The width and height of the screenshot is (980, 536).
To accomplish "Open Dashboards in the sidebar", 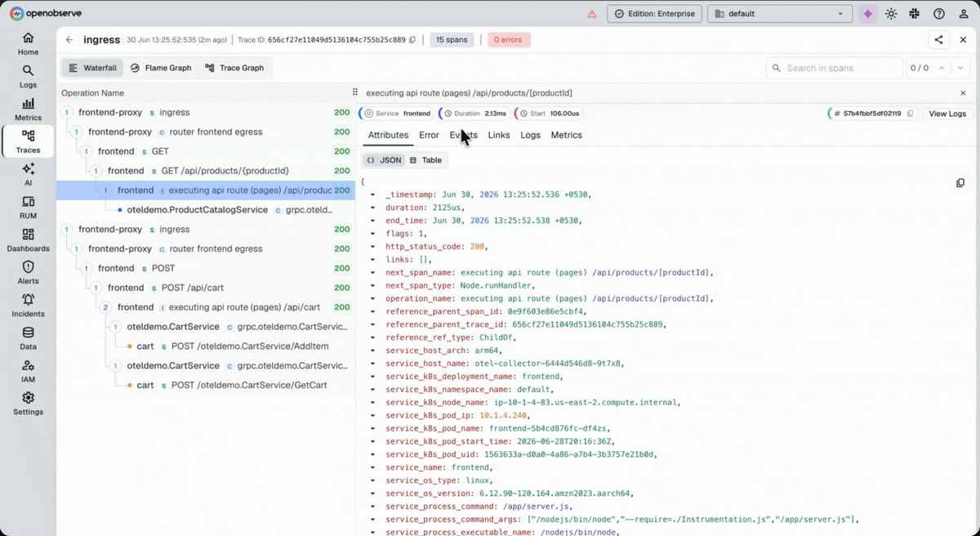I will [x=28, y=240].
